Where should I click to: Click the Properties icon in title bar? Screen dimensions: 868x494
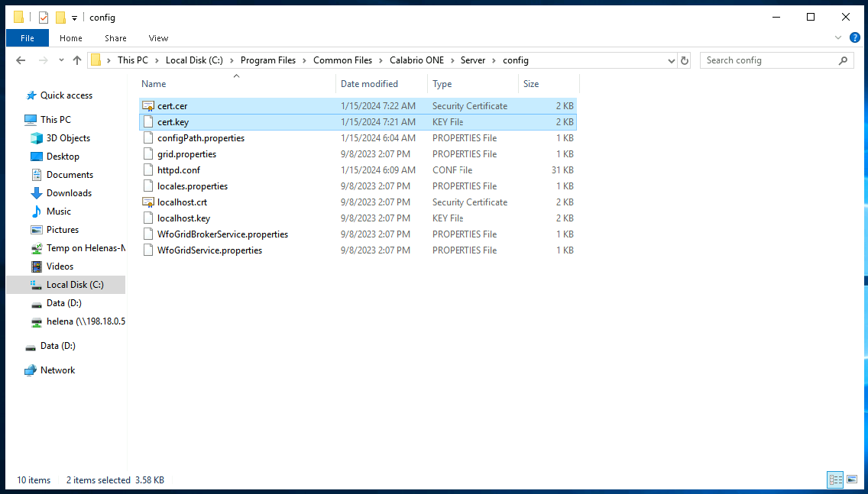point(44,18)
